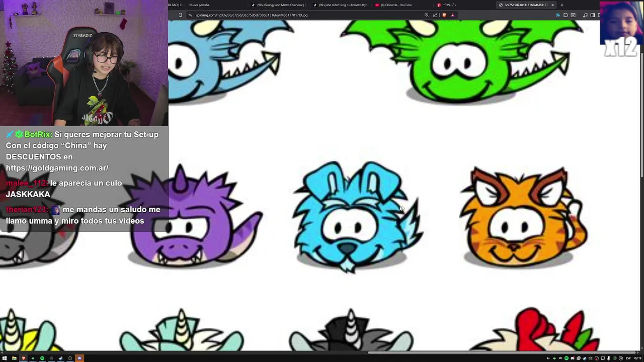
Task: Toggle the browser sidebar panel icon
Action: [592, 15]
